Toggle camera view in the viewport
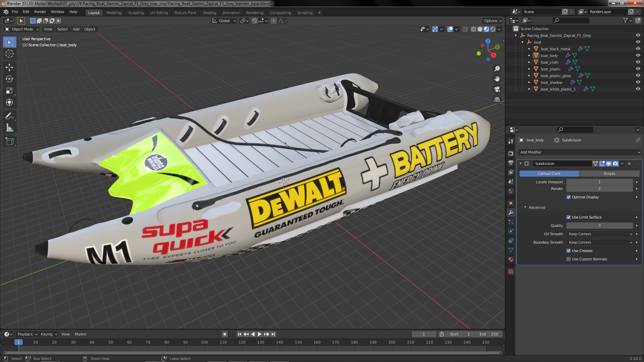 [497, 89]
